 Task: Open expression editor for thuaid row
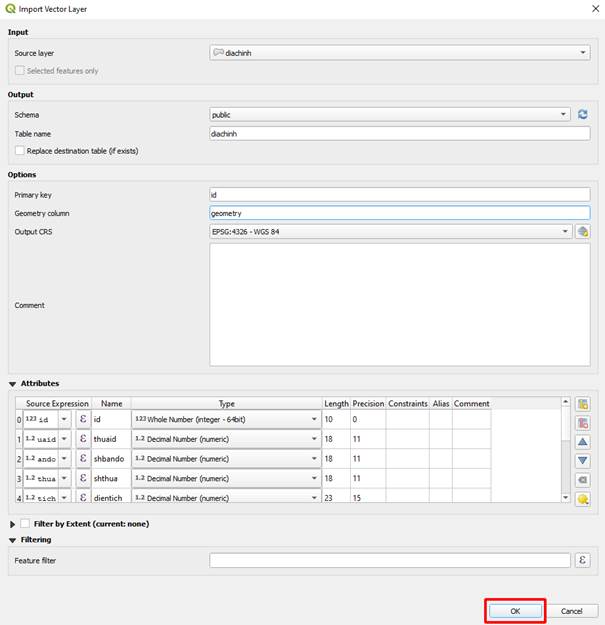click(83, 439)
